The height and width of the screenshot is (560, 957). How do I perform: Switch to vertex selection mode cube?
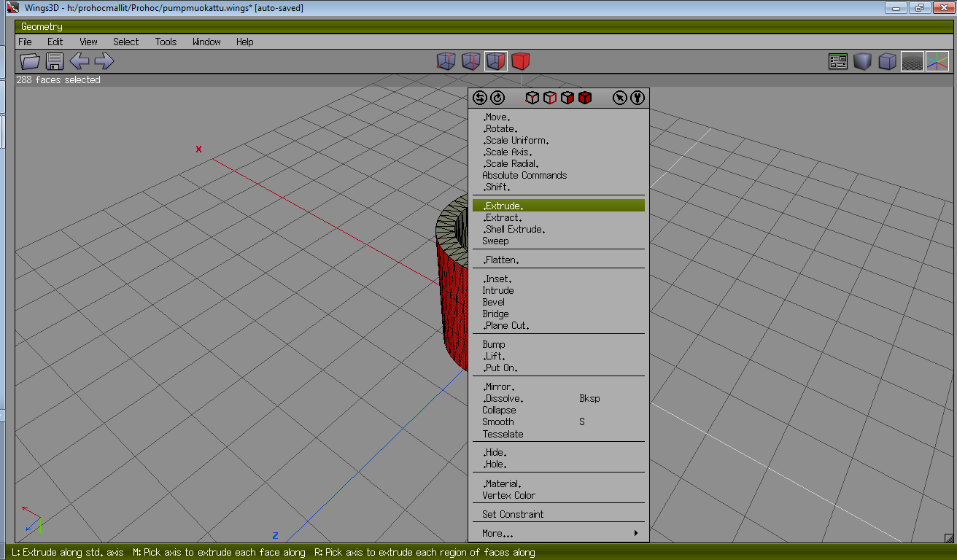[x=446, y=61]
